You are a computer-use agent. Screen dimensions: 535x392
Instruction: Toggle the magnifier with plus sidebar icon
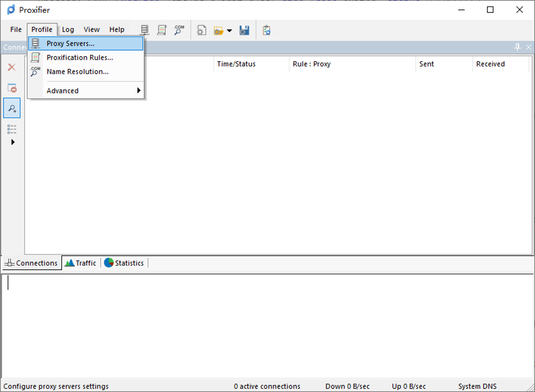coord(12,108)
